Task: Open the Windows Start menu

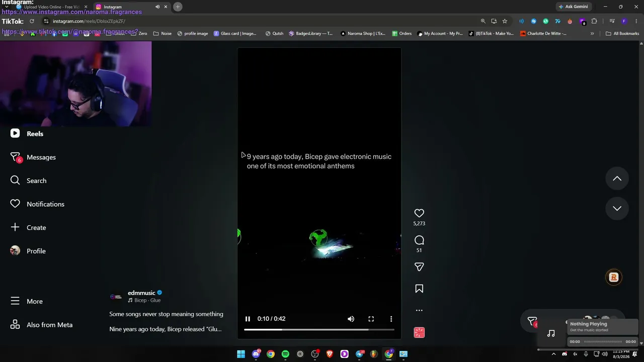Action: tap(241, 354)
